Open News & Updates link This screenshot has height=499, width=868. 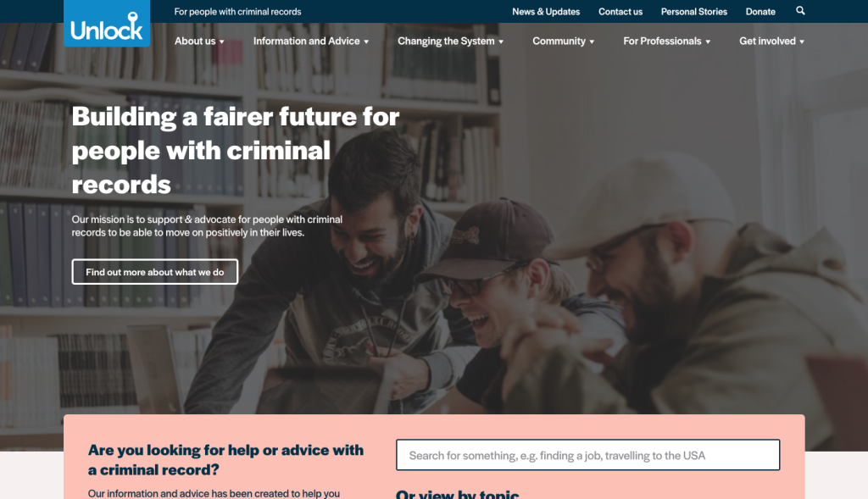tap(546, 12)
